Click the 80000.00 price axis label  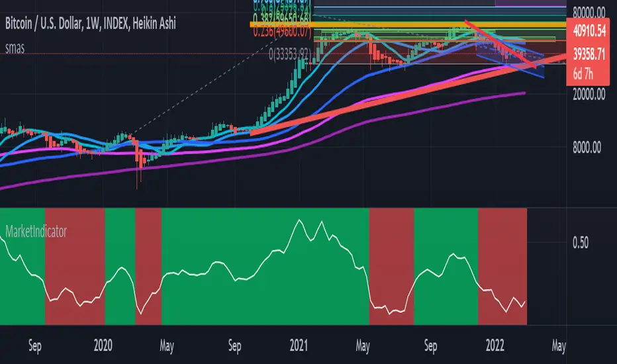coord(589,13)
